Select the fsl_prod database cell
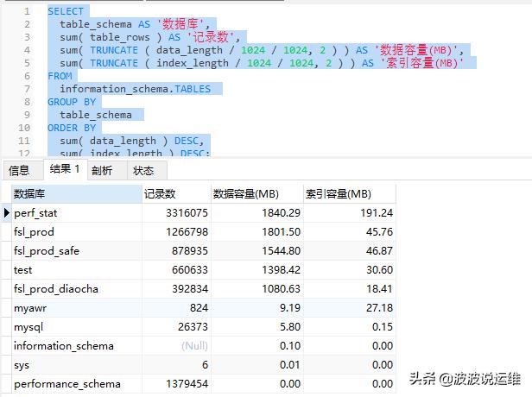Image resolution: width=532 pixels, height=397 pixels. pos(77,232)
